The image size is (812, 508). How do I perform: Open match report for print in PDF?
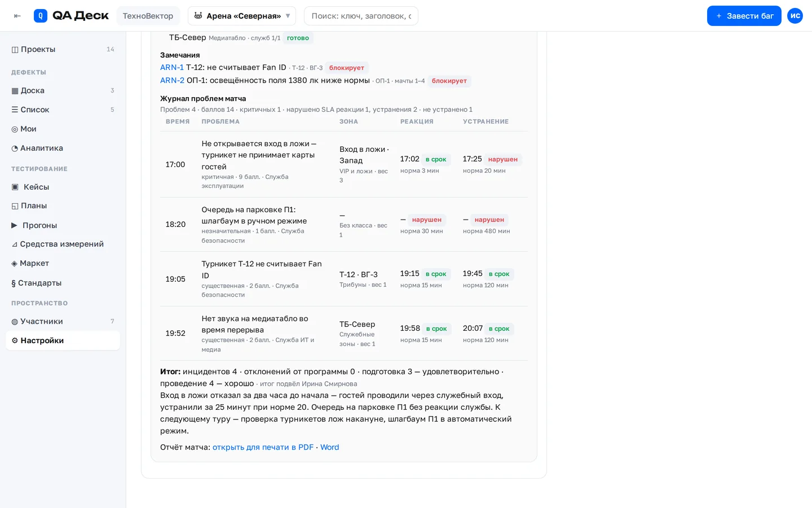tap(263, 447)
